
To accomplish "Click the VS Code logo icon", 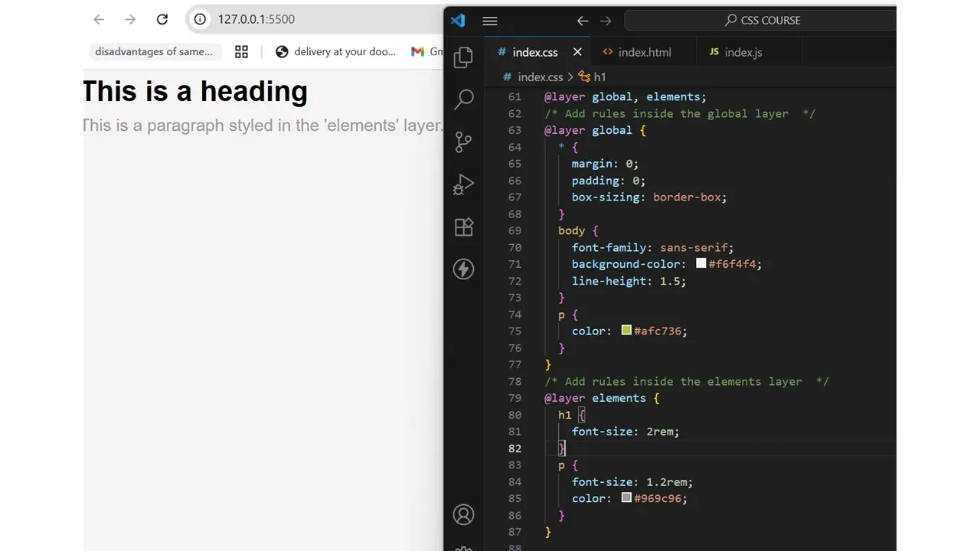I will click(x=458, y=21).
